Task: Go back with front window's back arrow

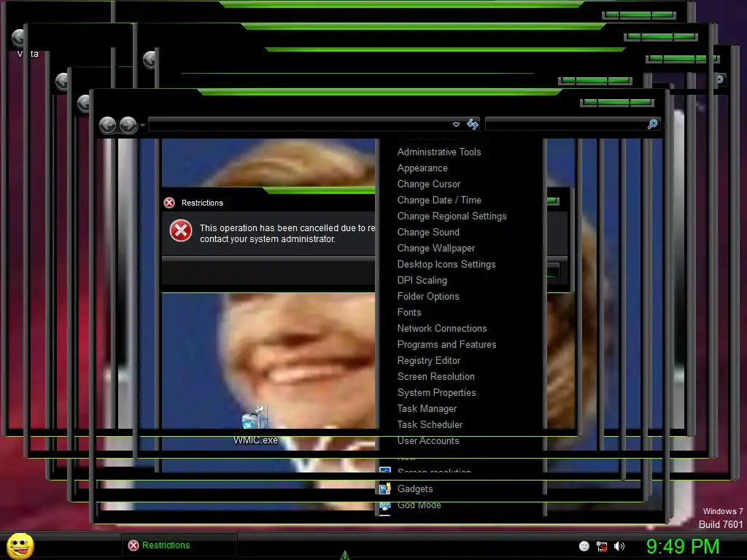Action: point(108,125)
